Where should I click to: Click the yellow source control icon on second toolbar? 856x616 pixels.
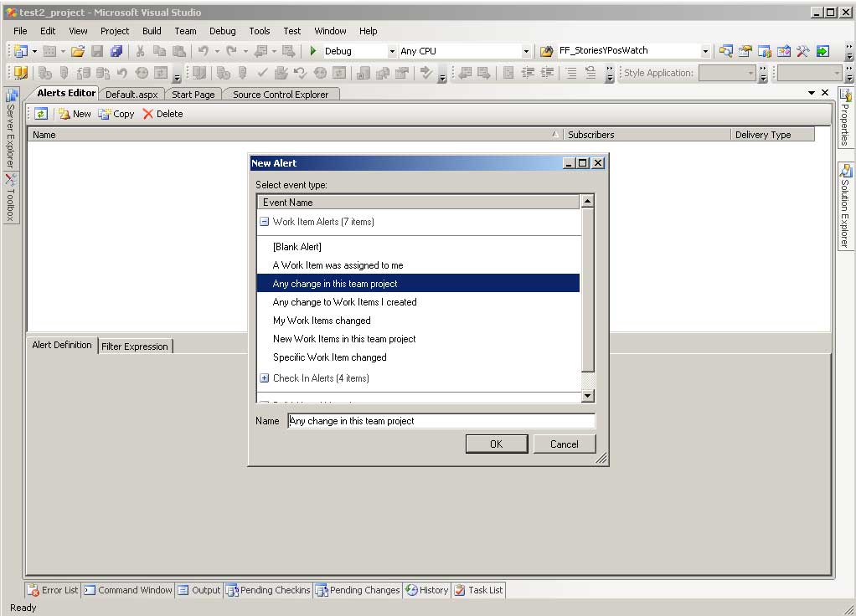coord(20,73)
